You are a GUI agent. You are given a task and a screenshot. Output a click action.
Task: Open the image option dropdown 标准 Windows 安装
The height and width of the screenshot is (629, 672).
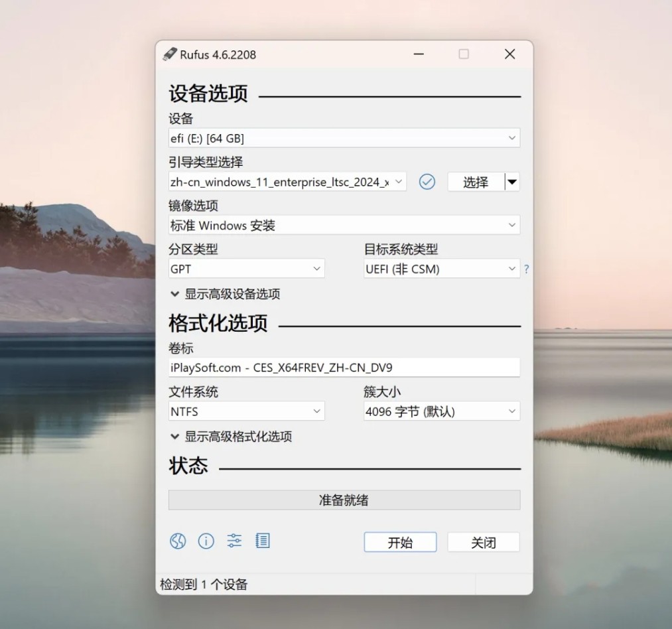click(344, 225)
